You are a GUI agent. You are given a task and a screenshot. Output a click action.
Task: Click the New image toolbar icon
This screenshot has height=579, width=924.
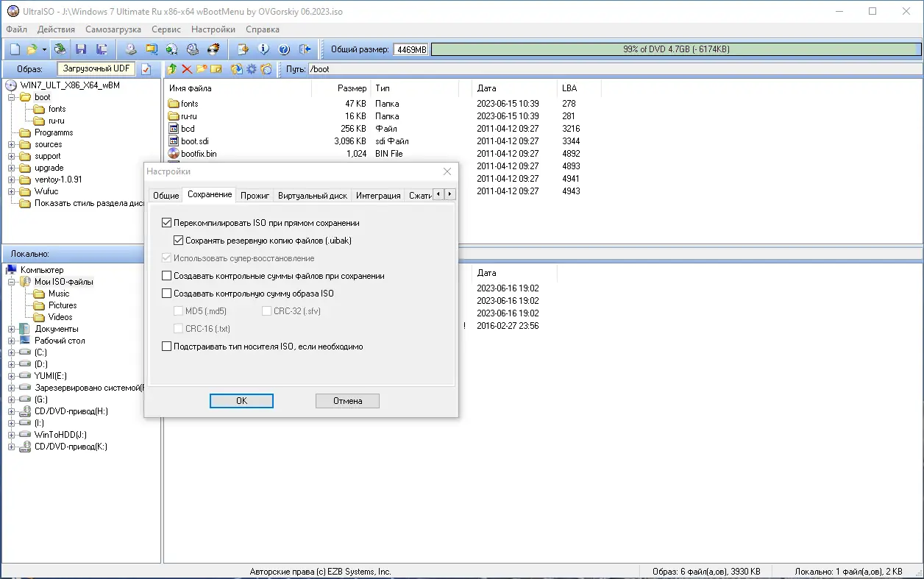(x=15, y=49)
